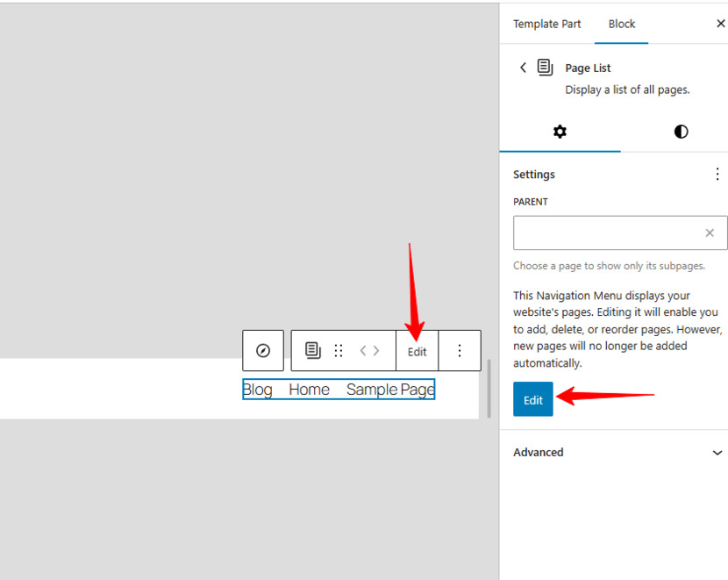Switch to the Styles half-circle tab

682,132
